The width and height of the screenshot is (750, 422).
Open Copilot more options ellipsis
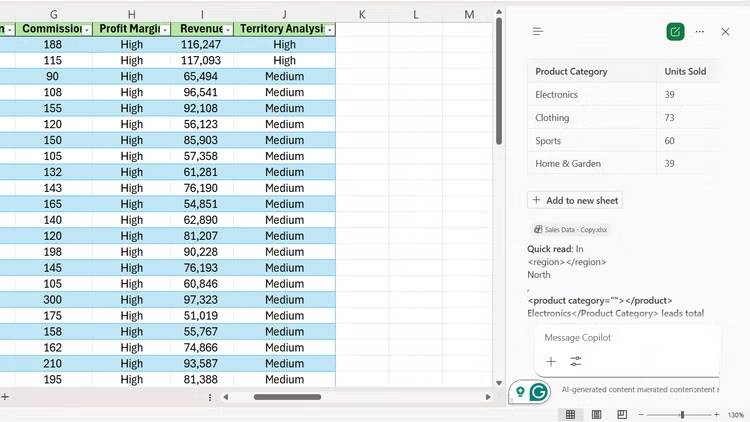pos(700,32)
